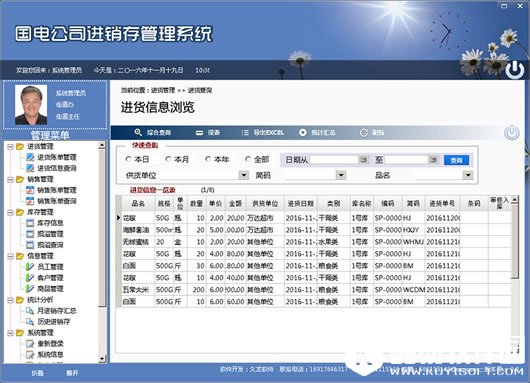Click the 损溢管理 window icon

click(x=30, y=234)
